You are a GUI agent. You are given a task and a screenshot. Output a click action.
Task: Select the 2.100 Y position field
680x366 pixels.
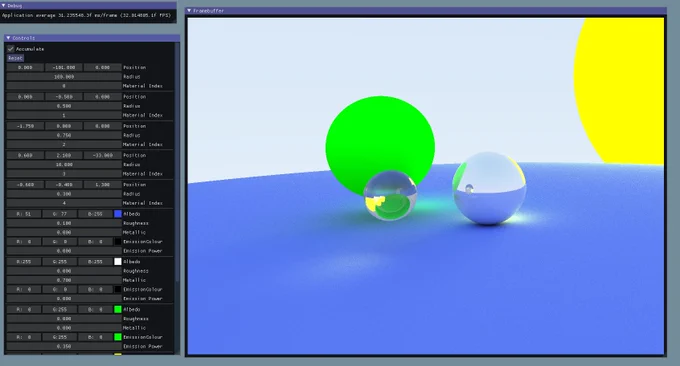[x=64, y=155]
